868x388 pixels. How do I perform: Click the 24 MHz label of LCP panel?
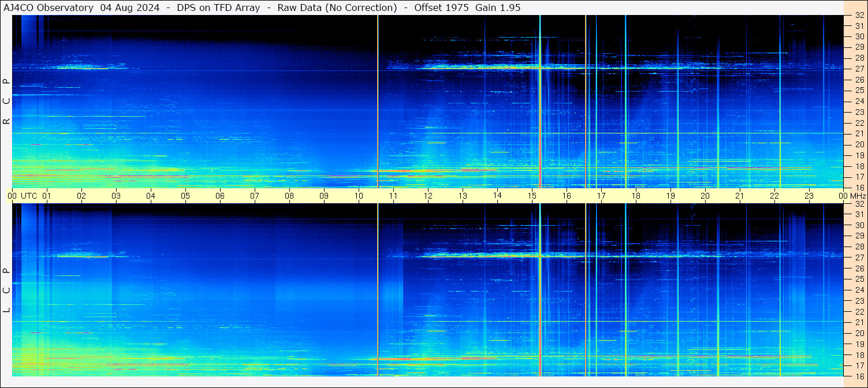point(859,290)
